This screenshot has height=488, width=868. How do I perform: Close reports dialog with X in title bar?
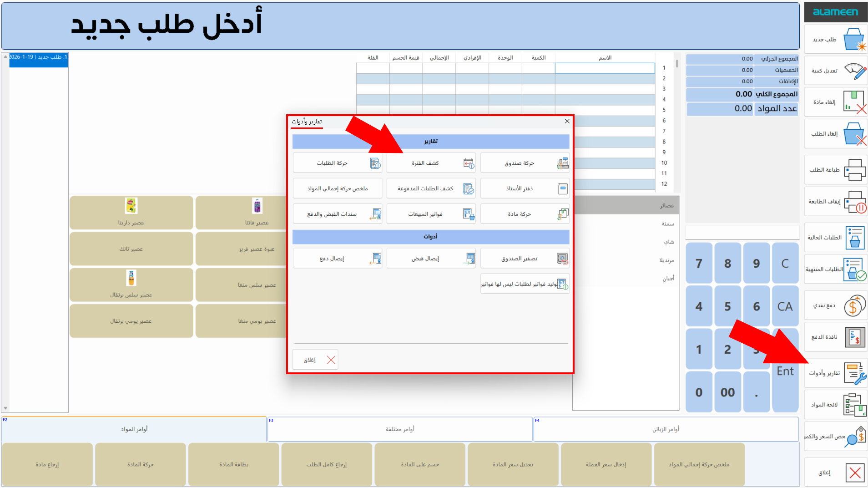[567, 121]
